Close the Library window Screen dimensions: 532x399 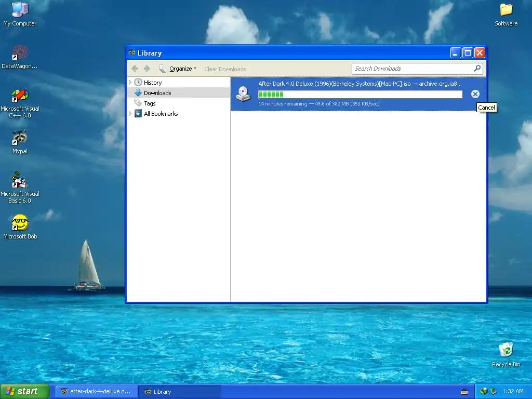480,52
